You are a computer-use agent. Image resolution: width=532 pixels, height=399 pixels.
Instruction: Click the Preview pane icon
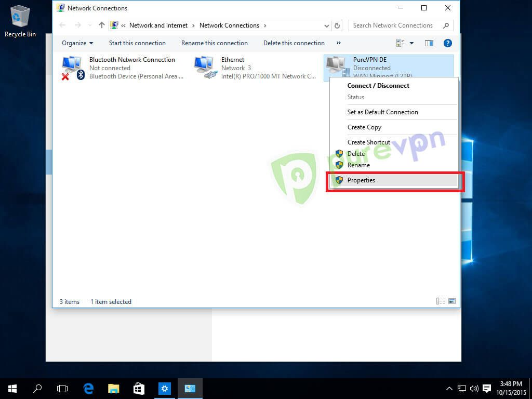click(429, 43)
